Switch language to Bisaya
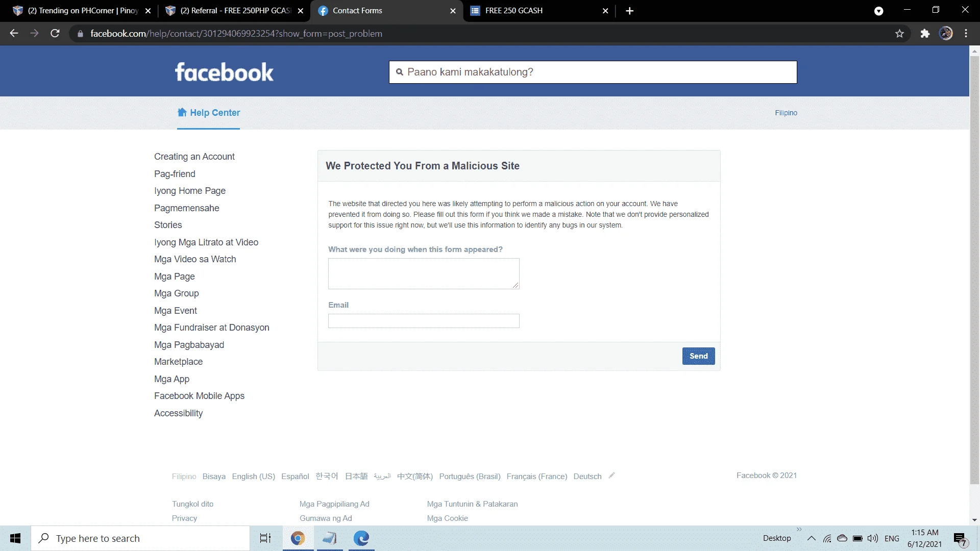 (214, 477)
